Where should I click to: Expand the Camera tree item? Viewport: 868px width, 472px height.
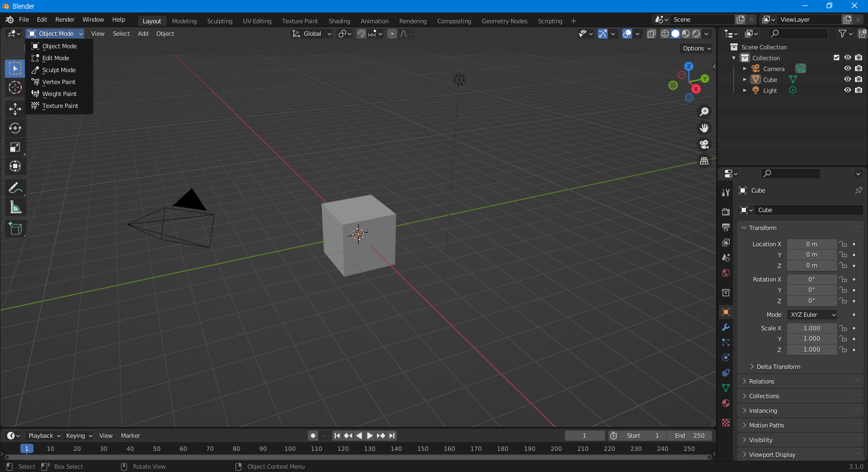(x=745, y=69)
